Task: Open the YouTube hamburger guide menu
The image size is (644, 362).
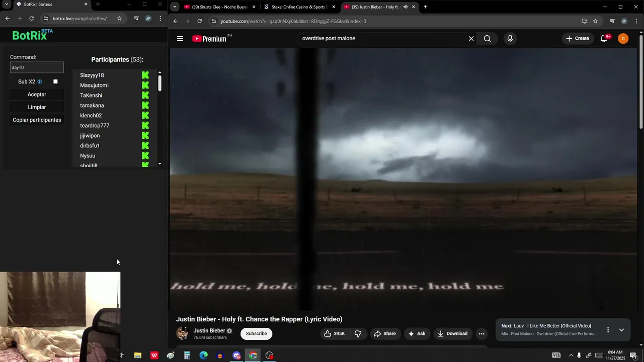Action: click(x=180, y=39)
